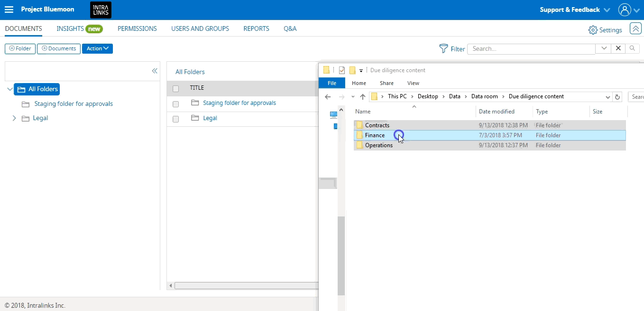This screenshot has height=311, width=644.
Task: Open the Settings gear icon
Action: tap(593, 30)
